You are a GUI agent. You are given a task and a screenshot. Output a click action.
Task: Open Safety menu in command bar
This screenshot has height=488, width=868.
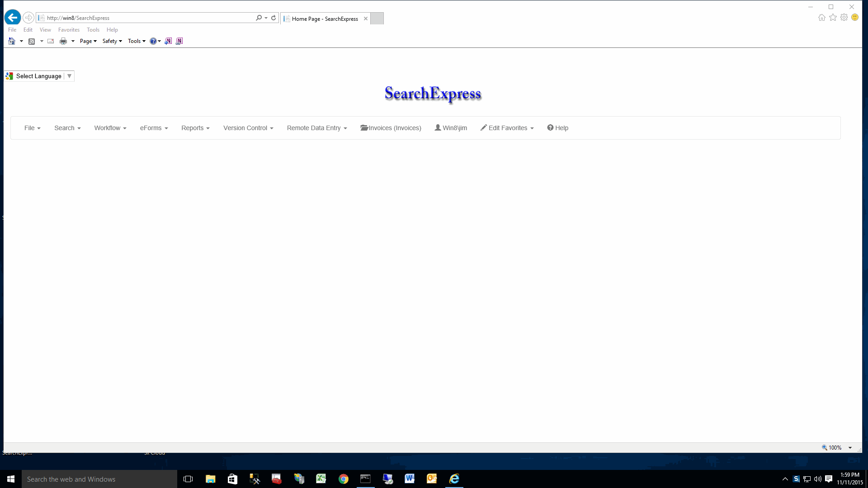[112, 41]
